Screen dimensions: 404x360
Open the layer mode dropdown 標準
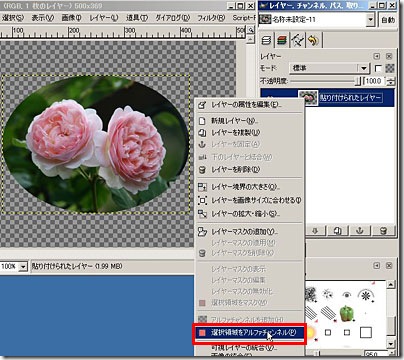pyautogui.click(x=329, y=68)
